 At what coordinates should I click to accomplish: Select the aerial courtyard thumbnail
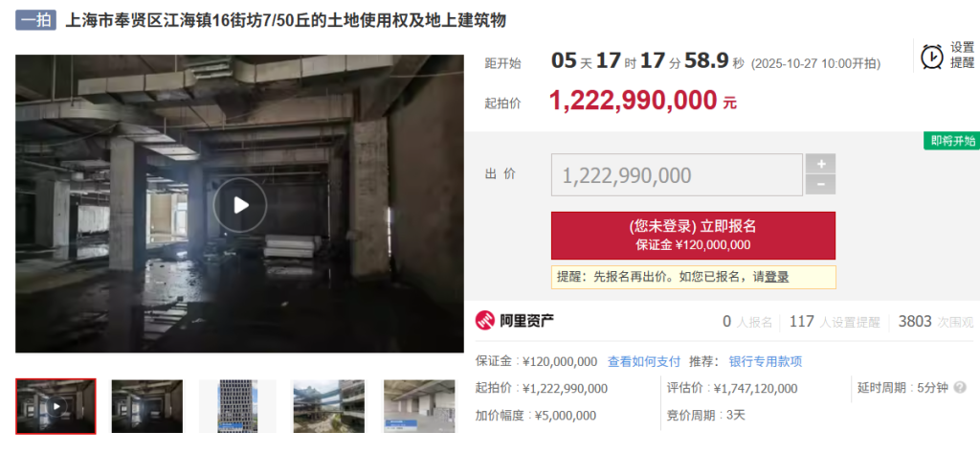point(328,406)
